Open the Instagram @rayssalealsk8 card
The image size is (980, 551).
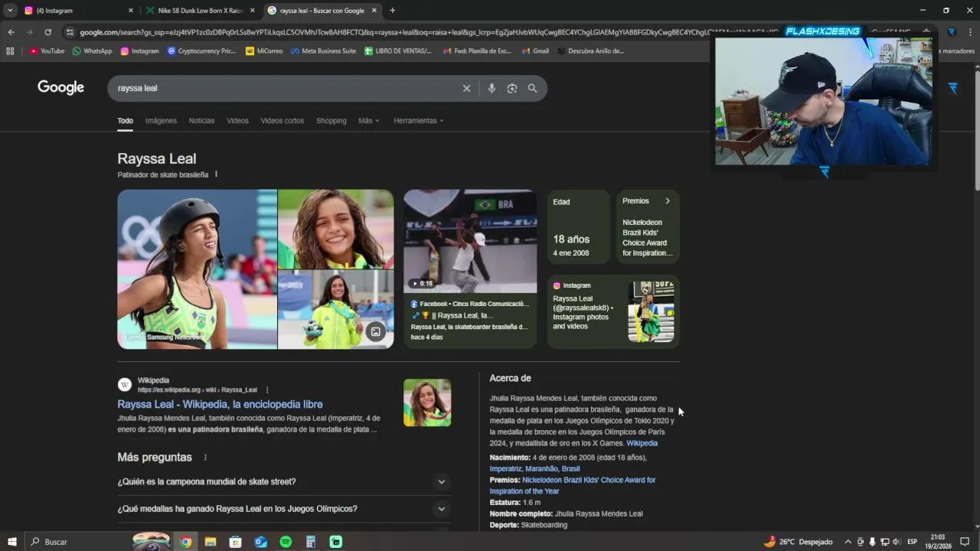(613, 311)
